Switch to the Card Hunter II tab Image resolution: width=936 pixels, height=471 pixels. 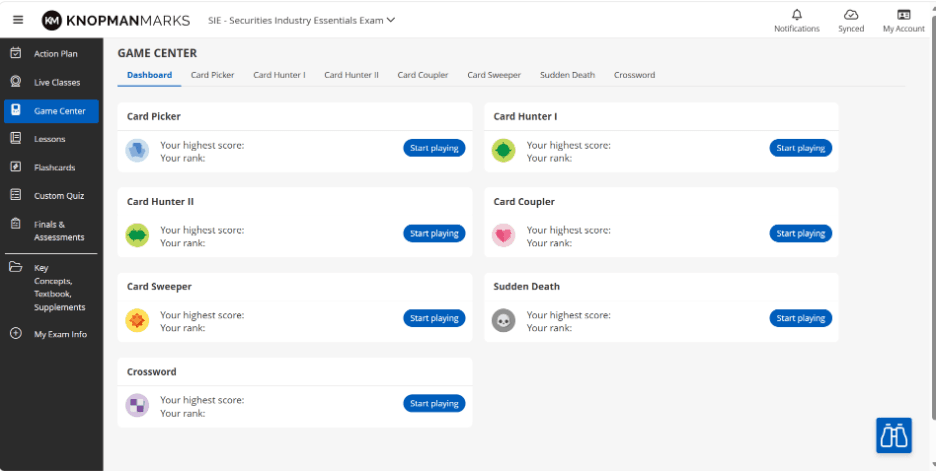(352, 75)
